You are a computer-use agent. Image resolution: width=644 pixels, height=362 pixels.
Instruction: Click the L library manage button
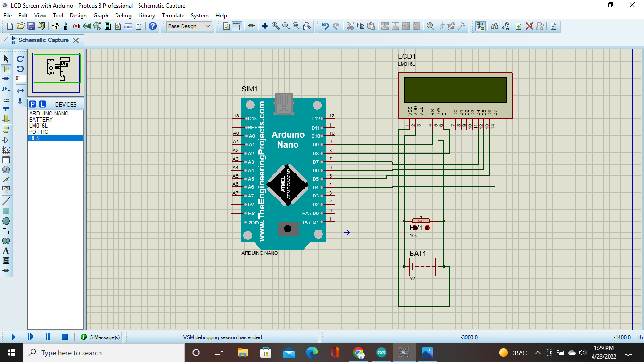[42, 104]
